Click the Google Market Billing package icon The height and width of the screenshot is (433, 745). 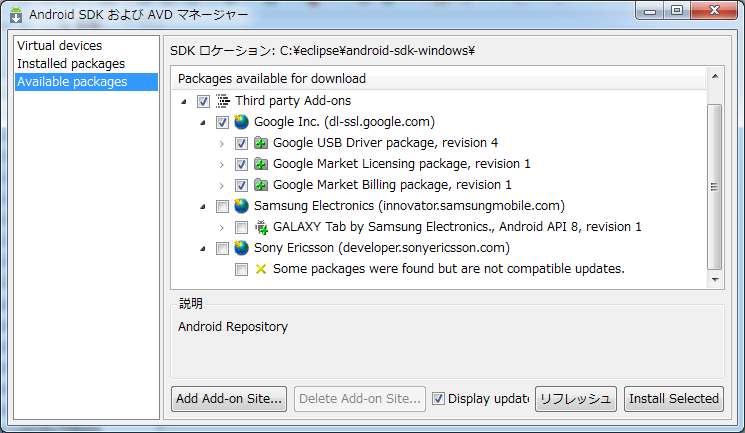coord(261,185)
